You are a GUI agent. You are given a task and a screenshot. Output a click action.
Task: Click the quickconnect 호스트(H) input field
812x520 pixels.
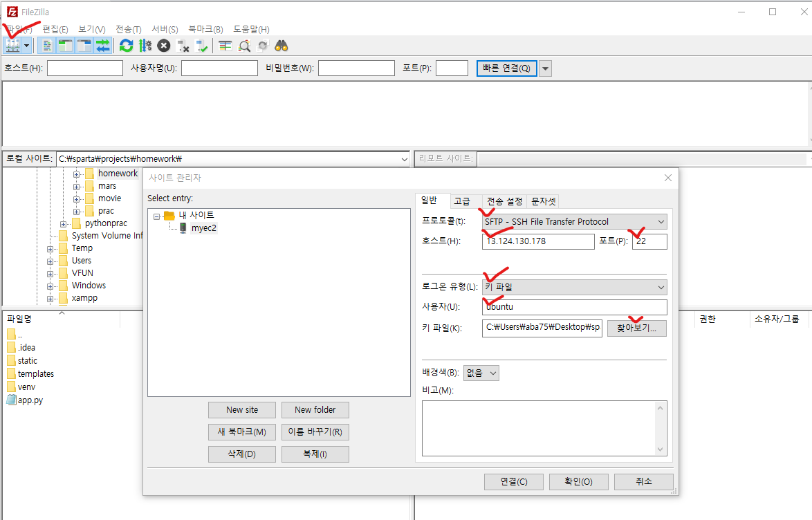[85, 68]
